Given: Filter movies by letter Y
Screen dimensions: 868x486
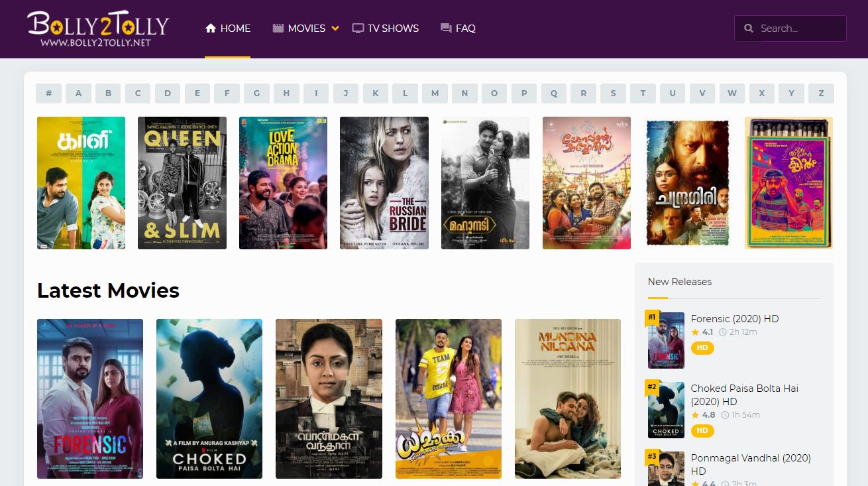Looking at the screenshot, I should [x=791, y=93].
